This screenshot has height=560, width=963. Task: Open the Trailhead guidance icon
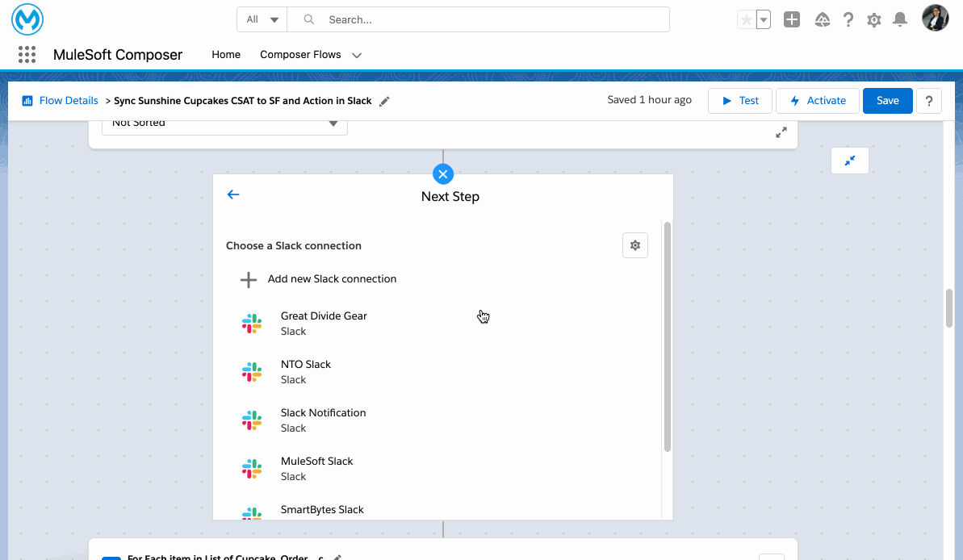point(823,19)
